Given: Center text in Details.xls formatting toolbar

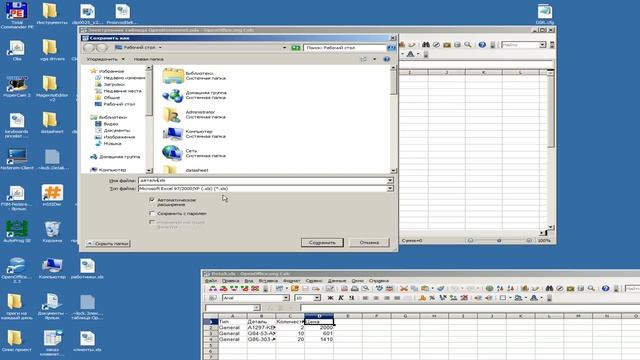Looking at the screenshot, I should pyautogui.click(x=376, y=298).
